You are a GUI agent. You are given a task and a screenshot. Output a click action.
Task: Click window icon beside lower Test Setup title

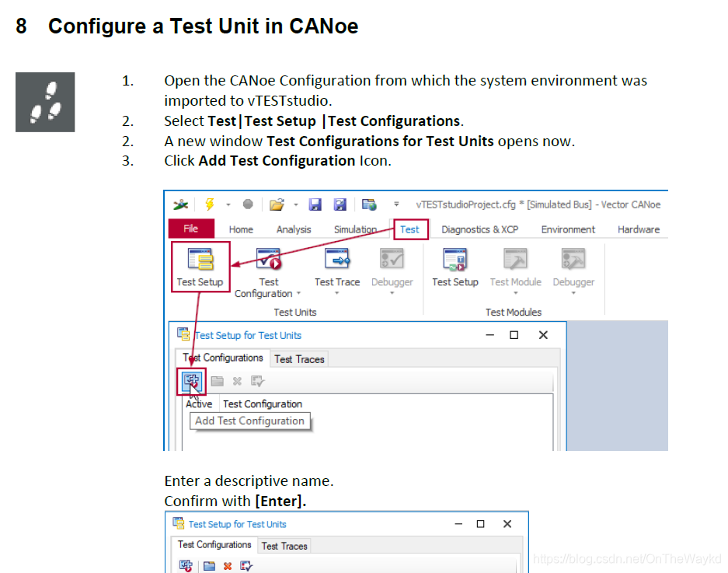coord(178,523)
